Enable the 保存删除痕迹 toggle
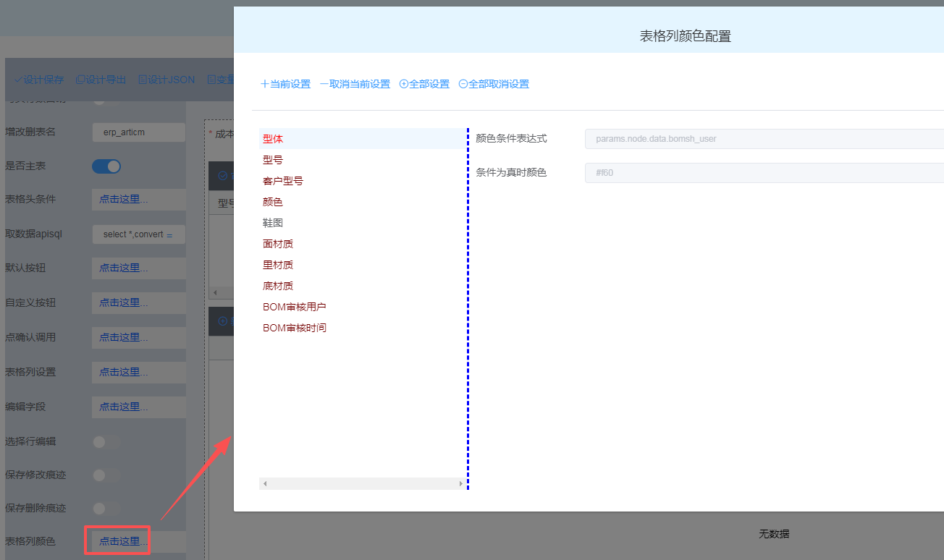Screen dimensions: 944x560 (x=106, y=508)
